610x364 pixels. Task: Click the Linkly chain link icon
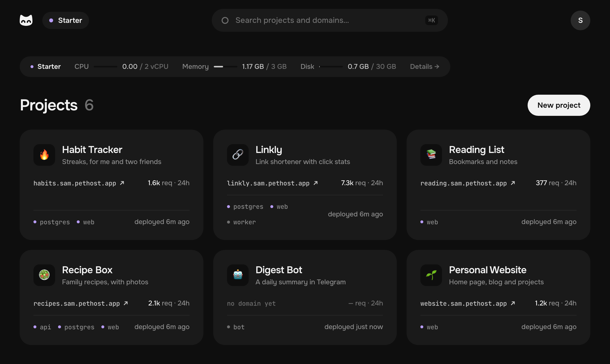click(238, 155)
